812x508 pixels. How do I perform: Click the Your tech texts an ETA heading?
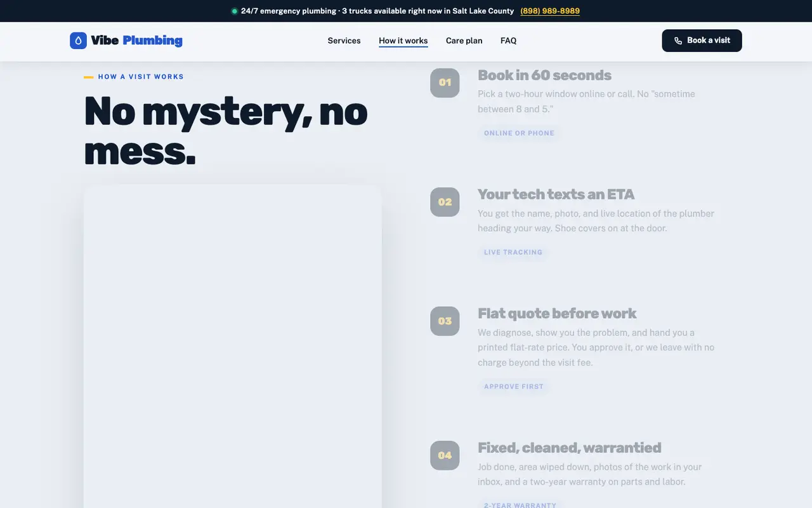(x=556, y=194)
